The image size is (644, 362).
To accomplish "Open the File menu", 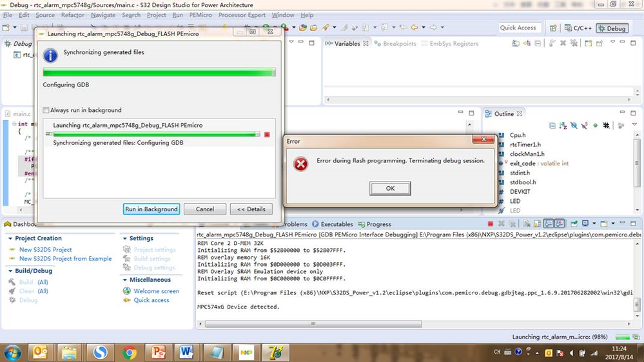I will pyautogui.click(x=7, y=15).
